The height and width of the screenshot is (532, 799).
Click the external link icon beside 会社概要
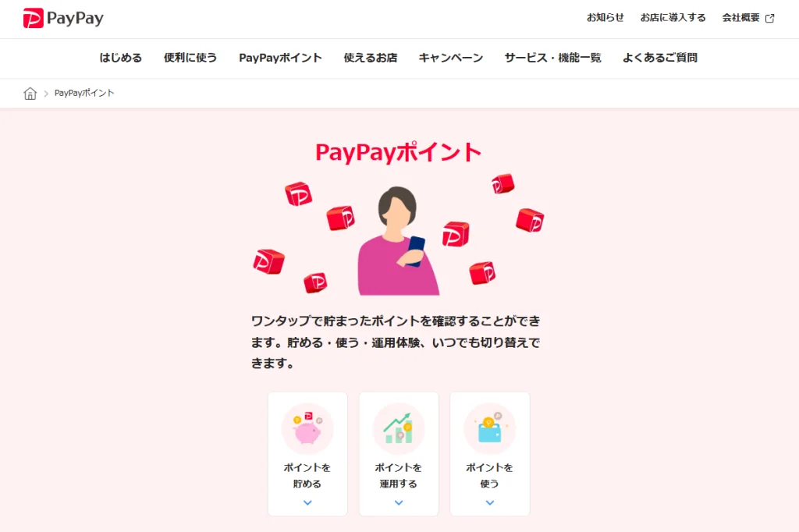pyautogui.click(x=770, y=19)
